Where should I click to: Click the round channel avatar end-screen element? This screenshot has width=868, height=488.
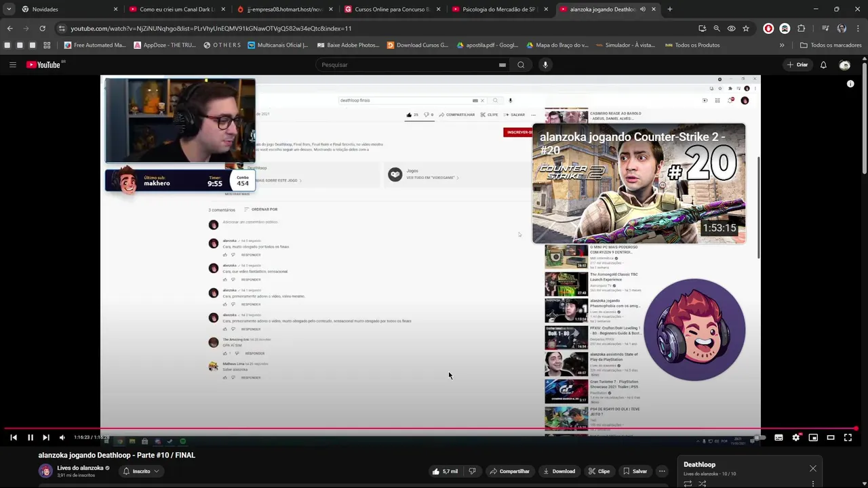tap(694, 329)
